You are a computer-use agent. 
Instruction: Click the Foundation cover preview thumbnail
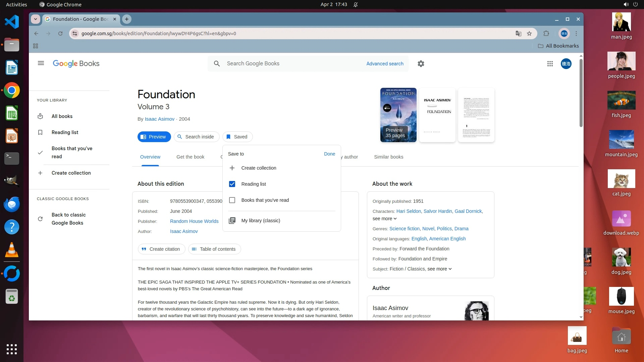(398, 115)
